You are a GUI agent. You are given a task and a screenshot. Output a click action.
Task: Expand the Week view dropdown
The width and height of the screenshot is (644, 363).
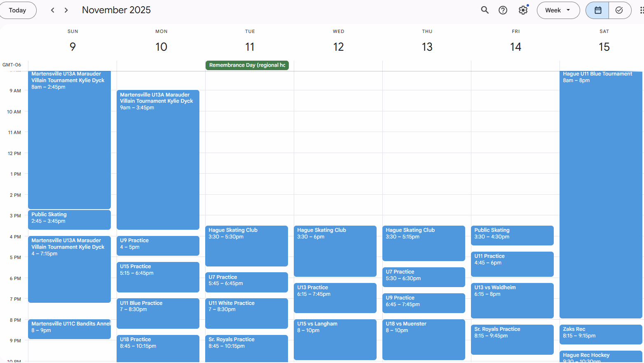click(558, 10)
